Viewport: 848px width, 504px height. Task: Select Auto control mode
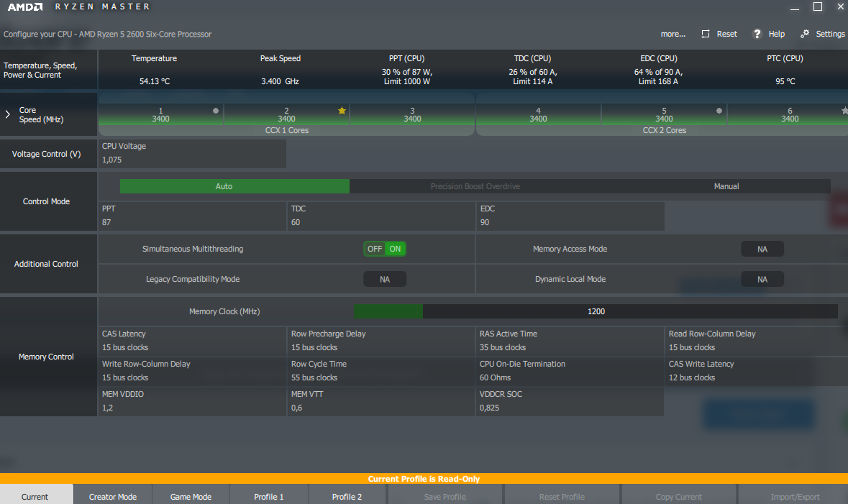click(234, 186)
